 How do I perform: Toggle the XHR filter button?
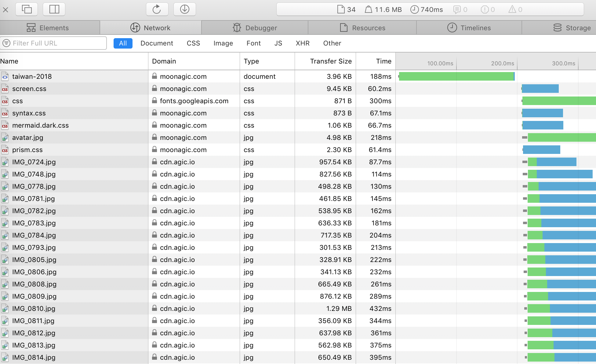[302, 43]
